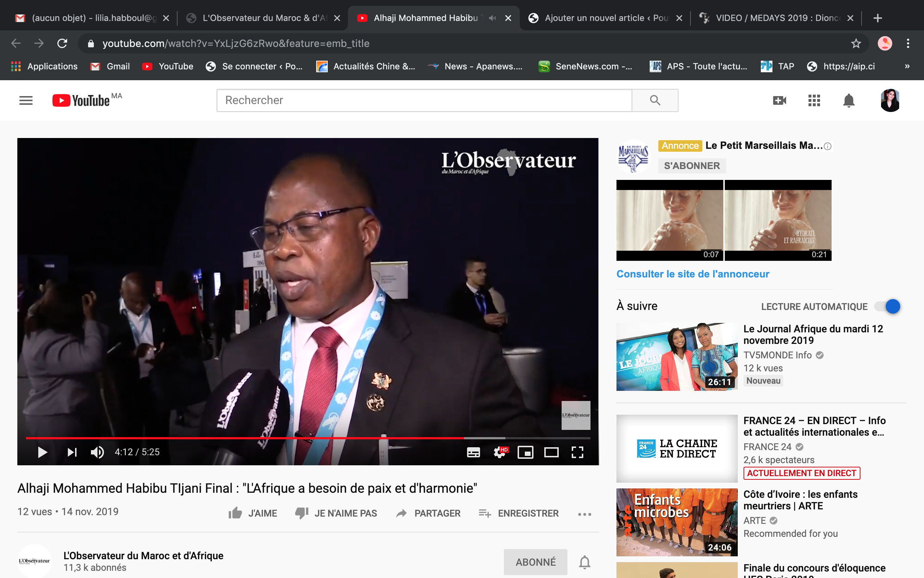The image size is (924, 578).
Task: Toggle channel notification bell next to ABONNÉ
Action: click(x=585, y=562)
